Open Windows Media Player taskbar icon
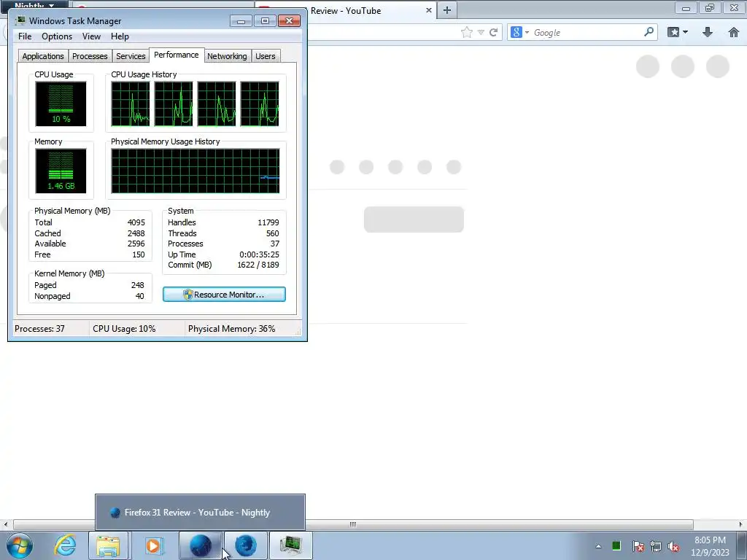Viewport: 747px width, 560px height. tap(153, 545)
